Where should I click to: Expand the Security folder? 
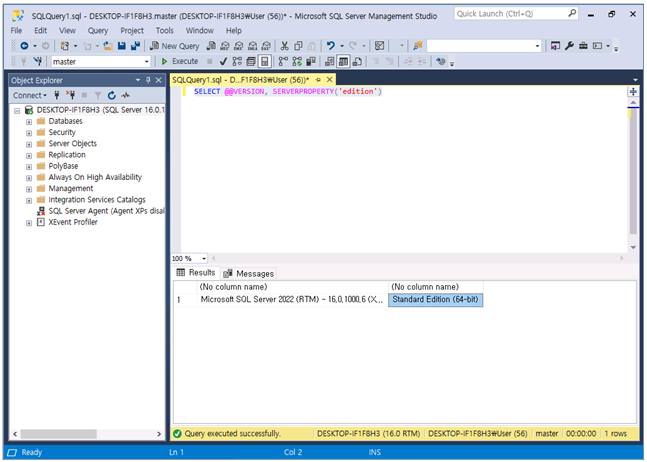click(x=29, y=133)
